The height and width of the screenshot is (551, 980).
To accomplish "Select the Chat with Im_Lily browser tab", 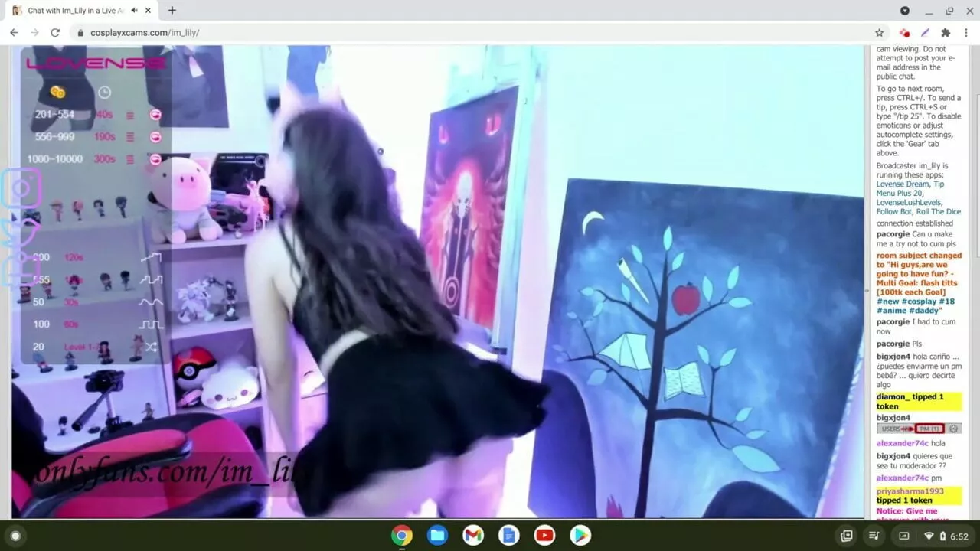I will tap(73, 11).
